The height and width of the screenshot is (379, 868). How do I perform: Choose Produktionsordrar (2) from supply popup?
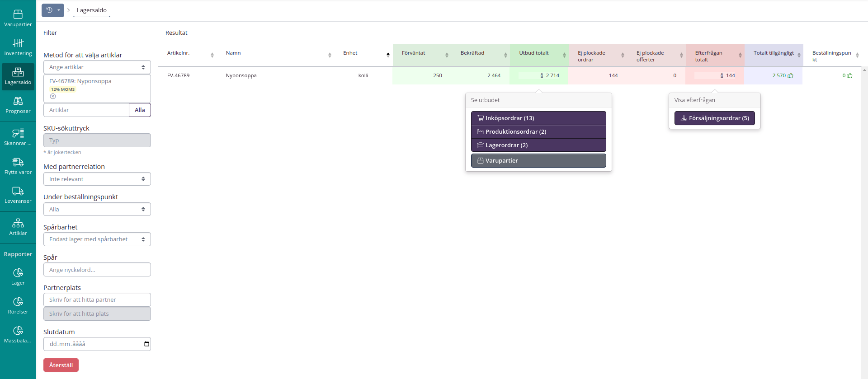[538, 131]
